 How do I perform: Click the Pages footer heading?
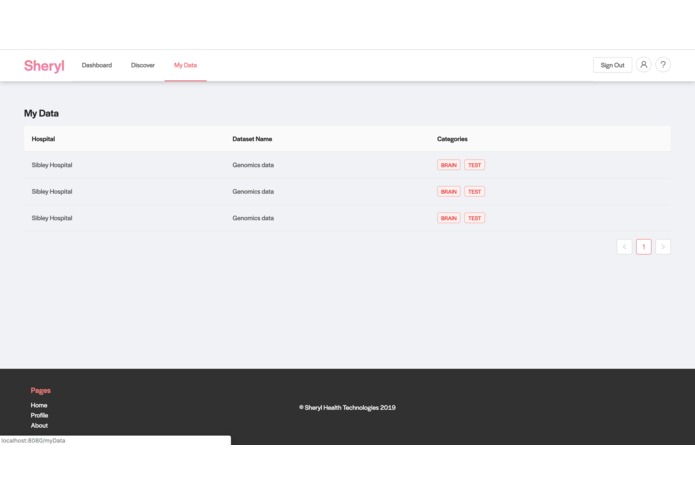click(x=40, y=390)
